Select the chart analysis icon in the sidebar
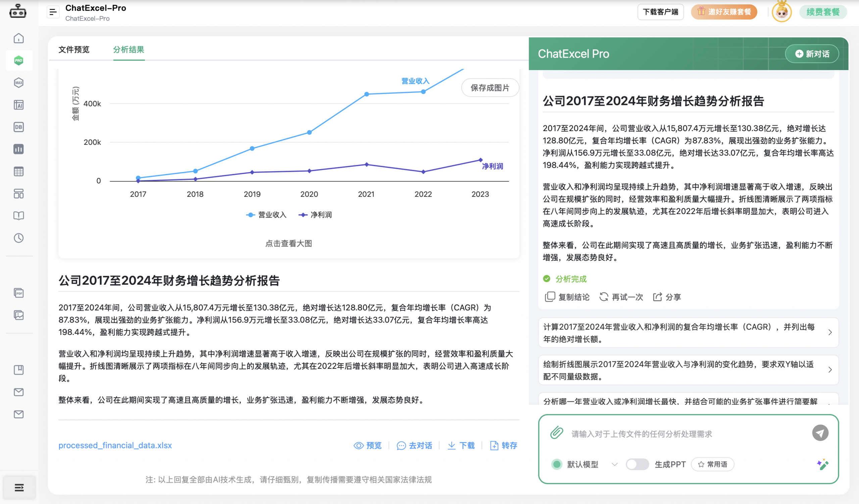859x504 pixels. tap(19, 149)
